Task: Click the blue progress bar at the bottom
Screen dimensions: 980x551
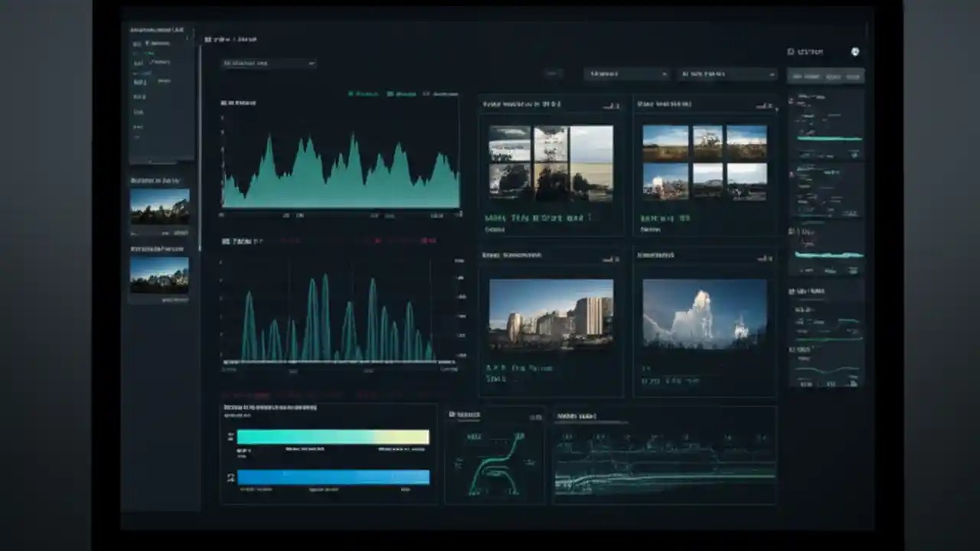Action: click(x=333, y=477)
